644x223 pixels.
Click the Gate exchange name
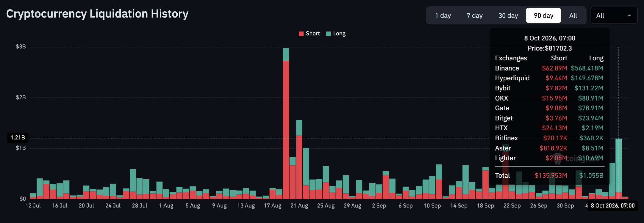[502, 108]
